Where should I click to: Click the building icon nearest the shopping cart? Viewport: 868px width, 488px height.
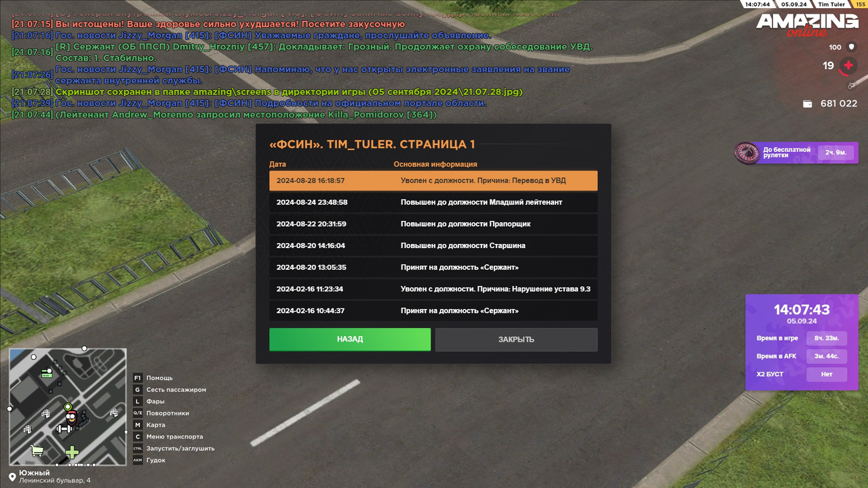point(27,429)
